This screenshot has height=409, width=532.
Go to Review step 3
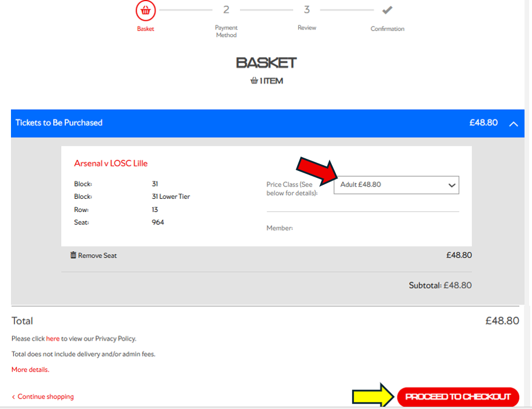[307, 9]
